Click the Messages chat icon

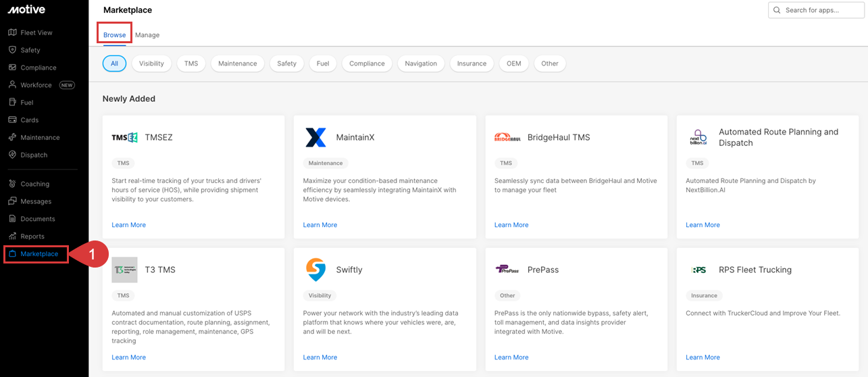click(x=12, y=201)
